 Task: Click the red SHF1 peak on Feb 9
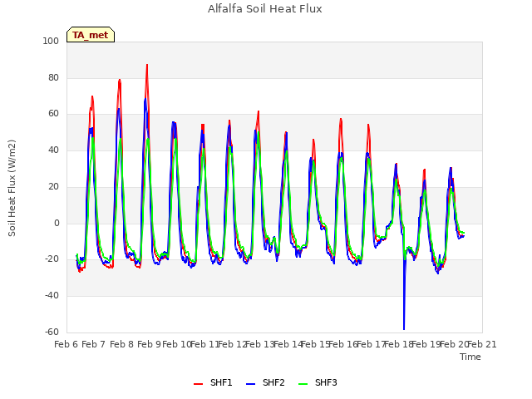(x=147, y=65)
